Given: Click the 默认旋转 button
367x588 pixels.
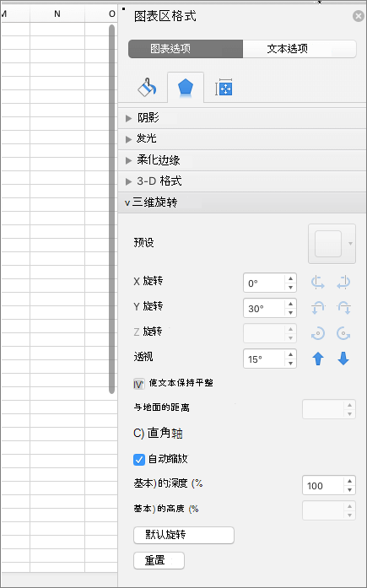Looking at the screenshot, I should point(184,535).
